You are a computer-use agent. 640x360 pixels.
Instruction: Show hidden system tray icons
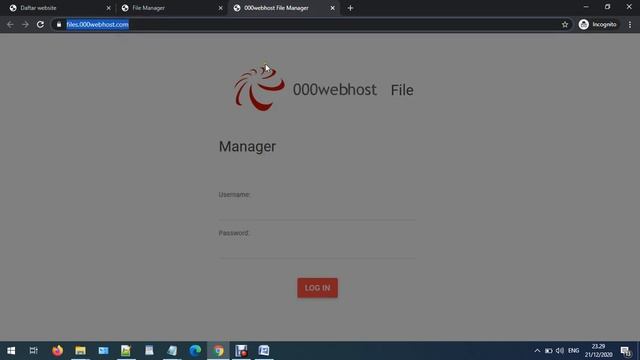coord(537,351)
